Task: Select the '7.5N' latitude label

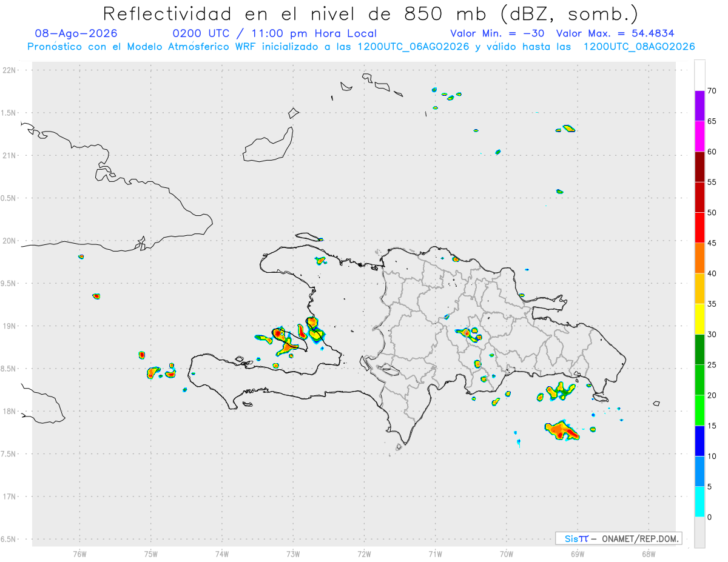Action: [x=8, y=454]
